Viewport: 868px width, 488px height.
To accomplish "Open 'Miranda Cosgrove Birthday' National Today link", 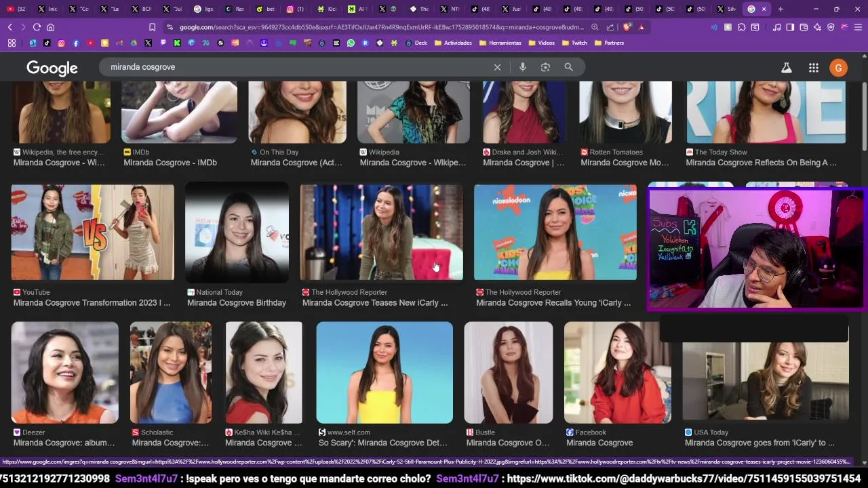I will 237,303.
